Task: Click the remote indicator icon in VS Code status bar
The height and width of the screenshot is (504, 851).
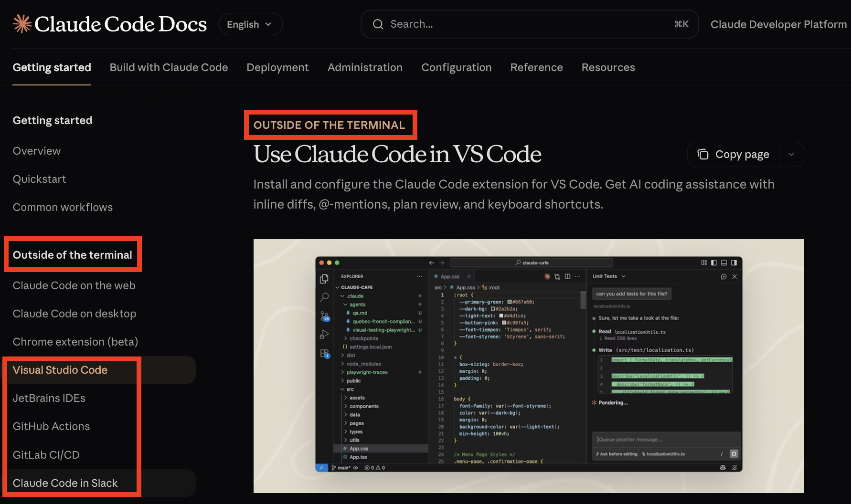Action: (x=321, y=468)
